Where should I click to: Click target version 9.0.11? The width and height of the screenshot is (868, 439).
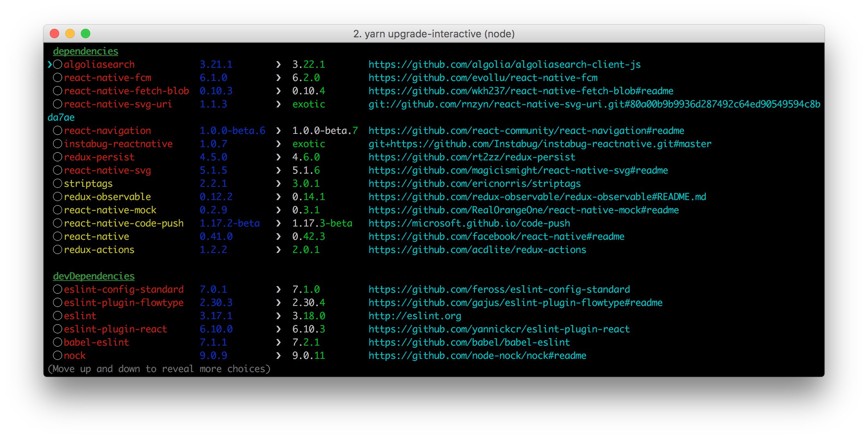click(x=309, y=356)
